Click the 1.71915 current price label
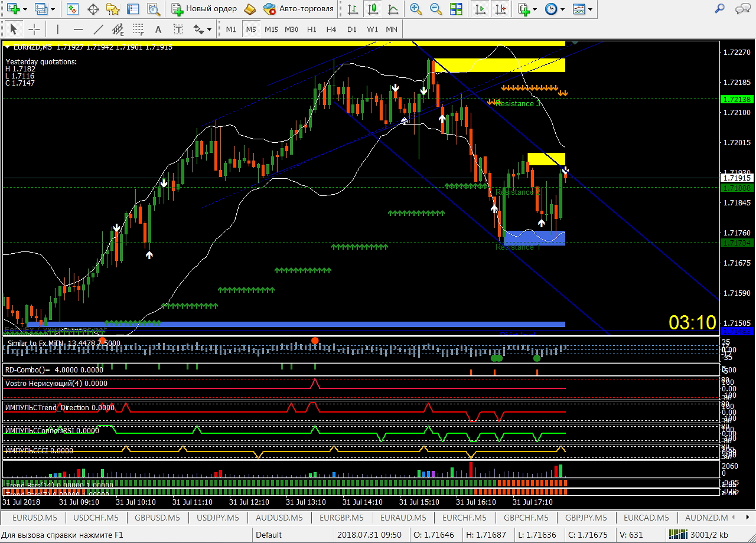 coord(736,178)
